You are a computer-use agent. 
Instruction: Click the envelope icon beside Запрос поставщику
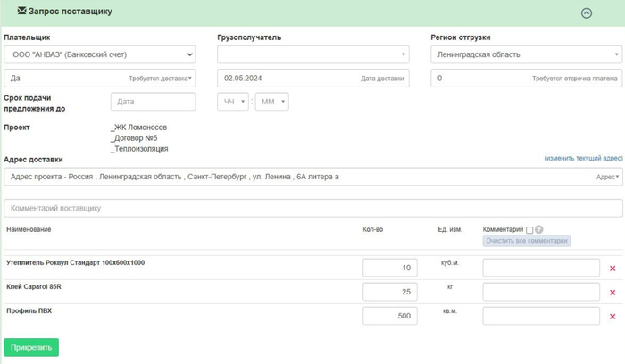(x=23, y=12)
